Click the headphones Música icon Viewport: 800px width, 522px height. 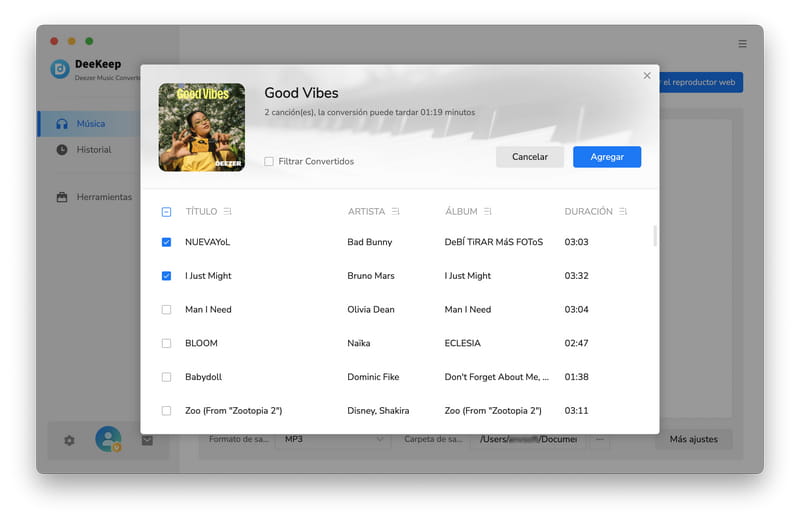point(62,124)
